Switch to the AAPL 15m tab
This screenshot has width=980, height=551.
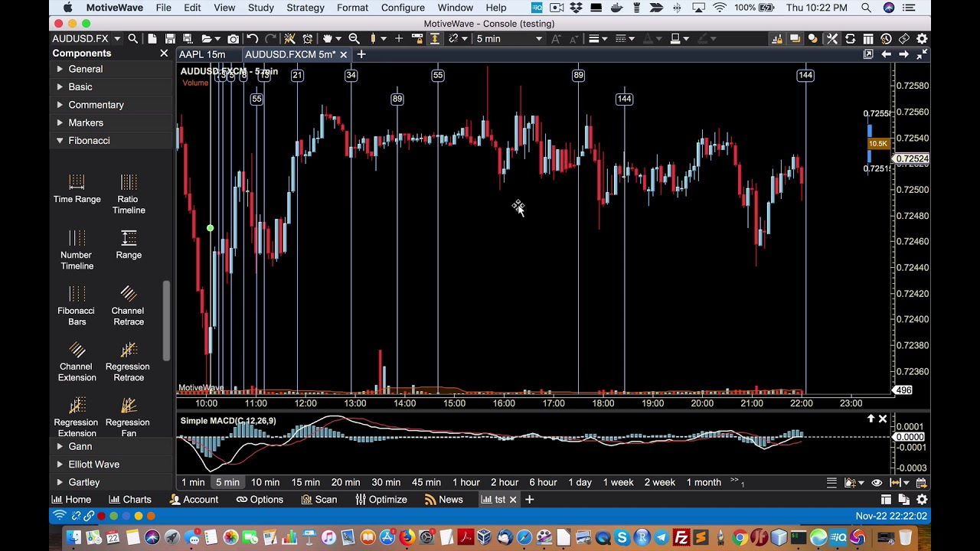[202, 54]
